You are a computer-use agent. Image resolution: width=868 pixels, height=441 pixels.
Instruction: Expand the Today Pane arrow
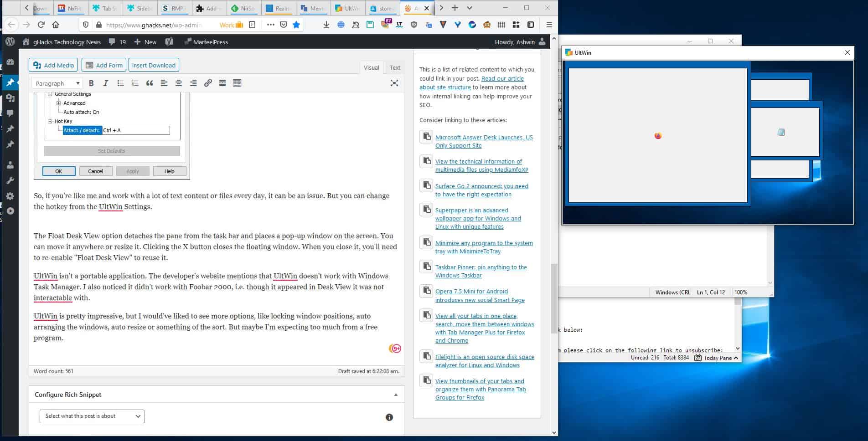(736, 358)
